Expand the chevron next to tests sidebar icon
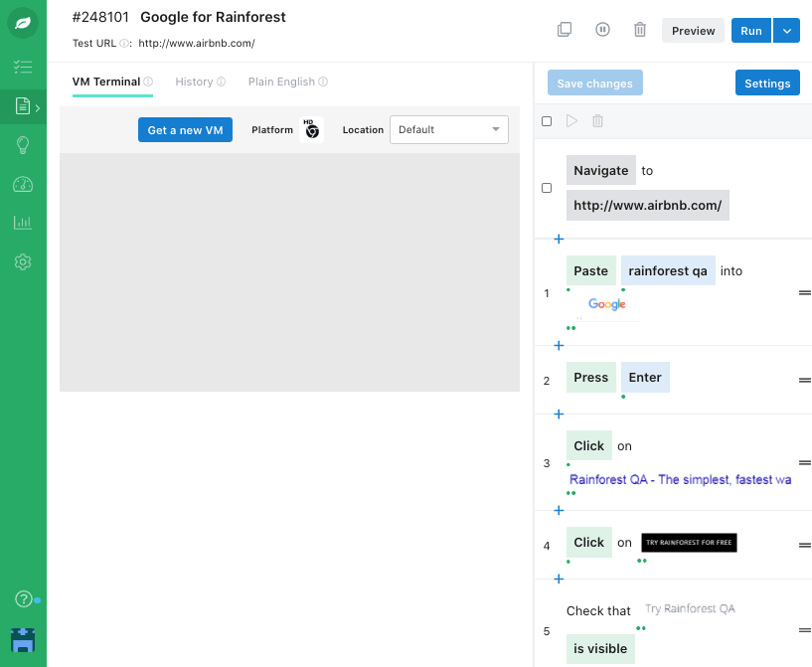Image resolution: width=812 pixels, height=667 pixels. point(38,107)
